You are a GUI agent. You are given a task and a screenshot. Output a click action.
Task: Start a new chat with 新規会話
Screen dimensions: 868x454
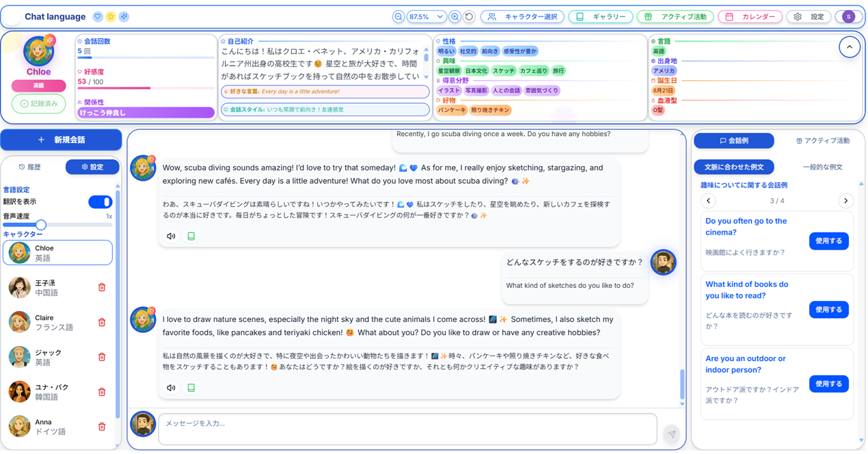click(x=60, y=139)
